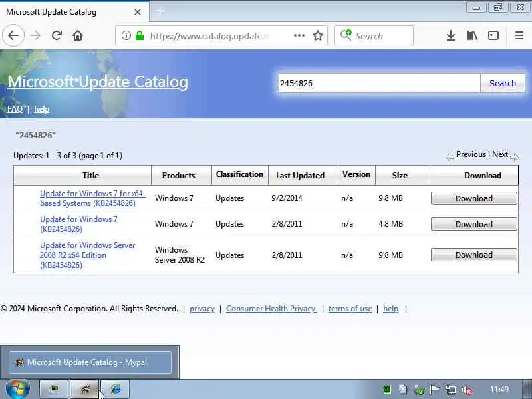Select the Windows Server 2008 R2 products cell
Viewport: 532px width, 399px height.
click(180, 255)
